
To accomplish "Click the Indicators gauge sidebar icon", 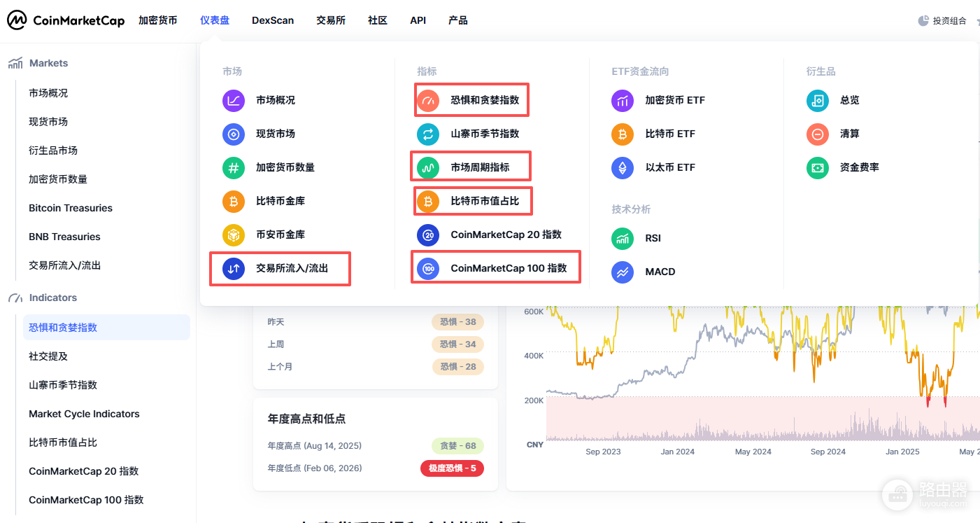I will pyautogui.click(x=15, y=298).
